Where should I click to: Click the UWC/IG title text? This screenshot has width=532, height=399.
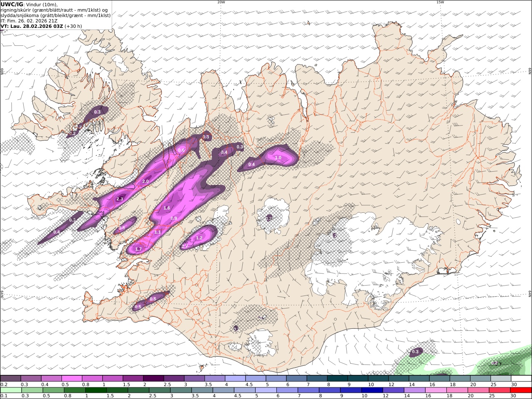pyautogui.click(x=12, y=4)
